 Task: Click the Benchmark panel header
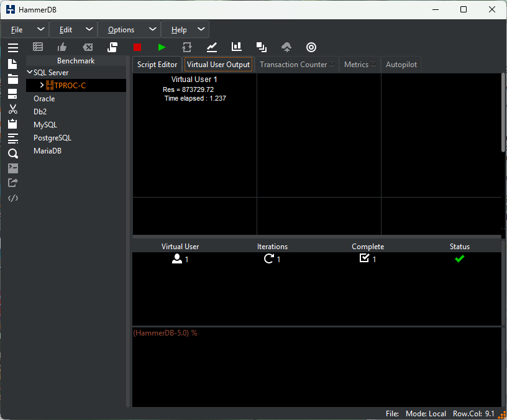pyautogui.click(x=76, y=61)
